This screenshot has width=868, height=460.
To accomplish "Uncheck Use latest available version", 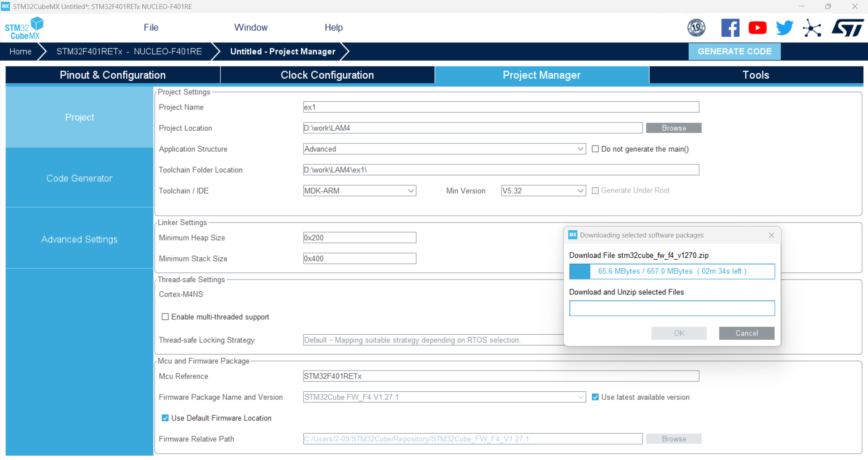I will [595, 397].
